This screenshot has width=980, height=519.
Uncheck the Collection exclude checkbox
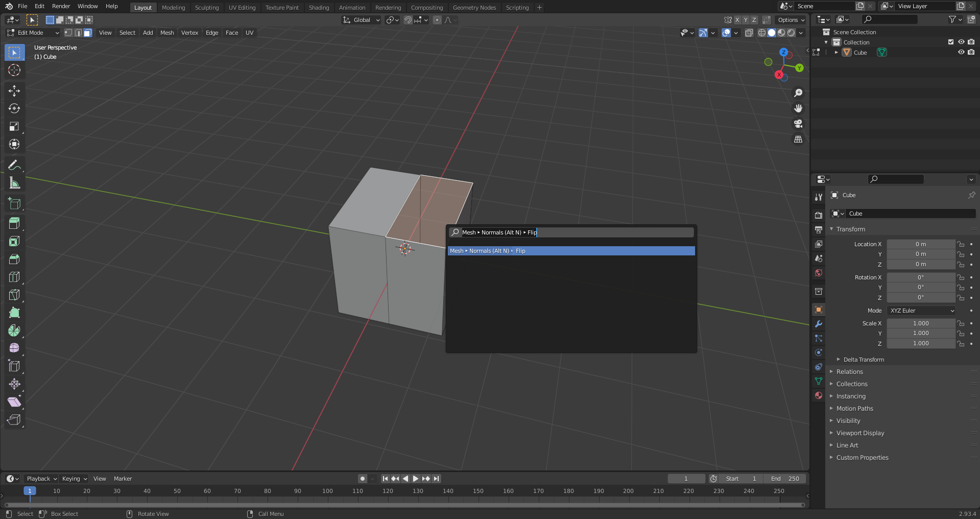pos(951,42)
